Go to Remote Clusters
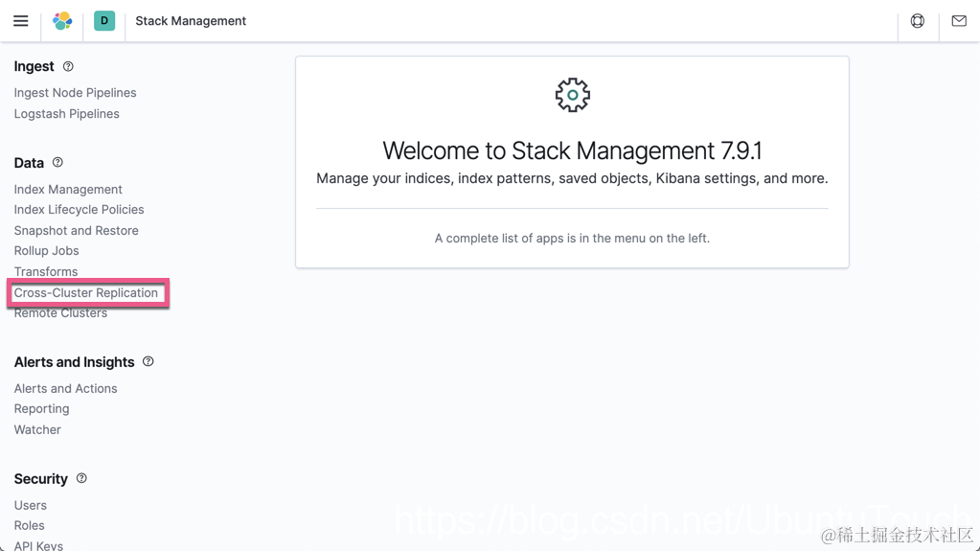Viewport: 980px width, 551px height. 60,312
